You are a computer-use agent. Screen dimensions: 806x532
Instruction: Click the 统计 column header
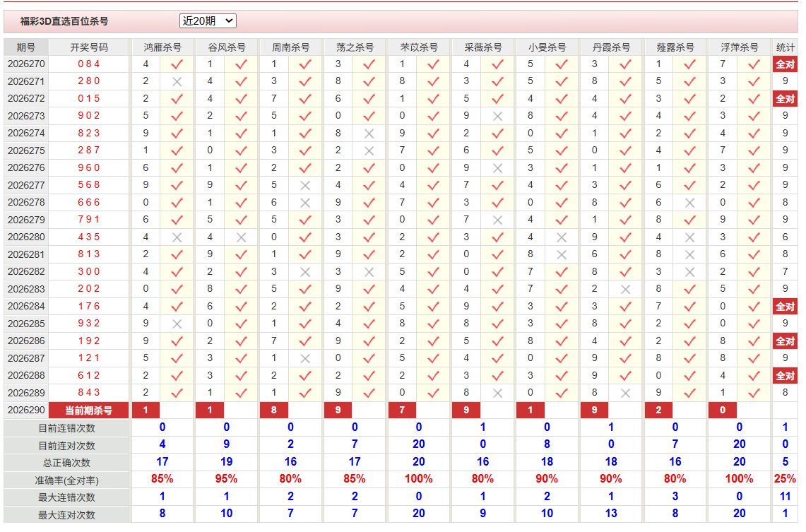point(785,47)
